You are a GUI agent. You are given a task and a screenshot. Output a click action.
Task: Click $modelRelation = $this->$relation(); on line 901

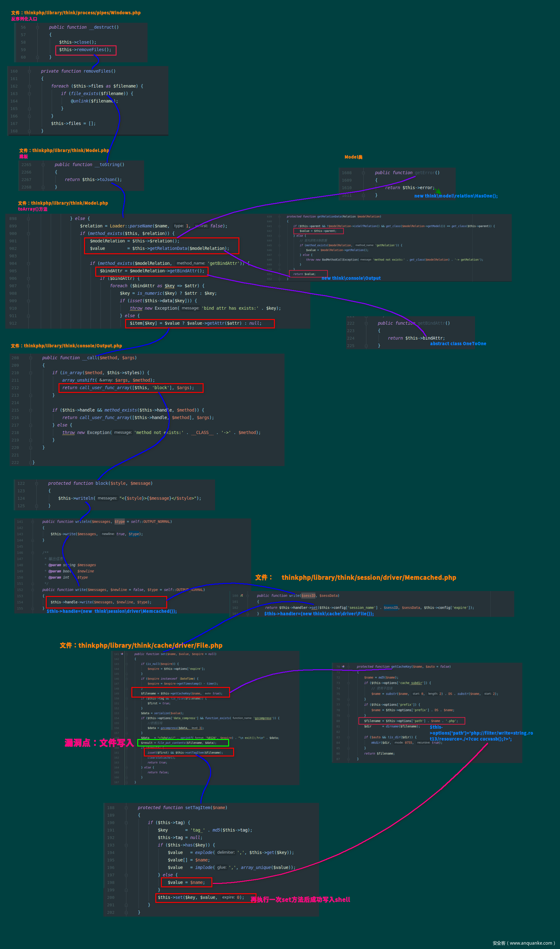point(135,241)
